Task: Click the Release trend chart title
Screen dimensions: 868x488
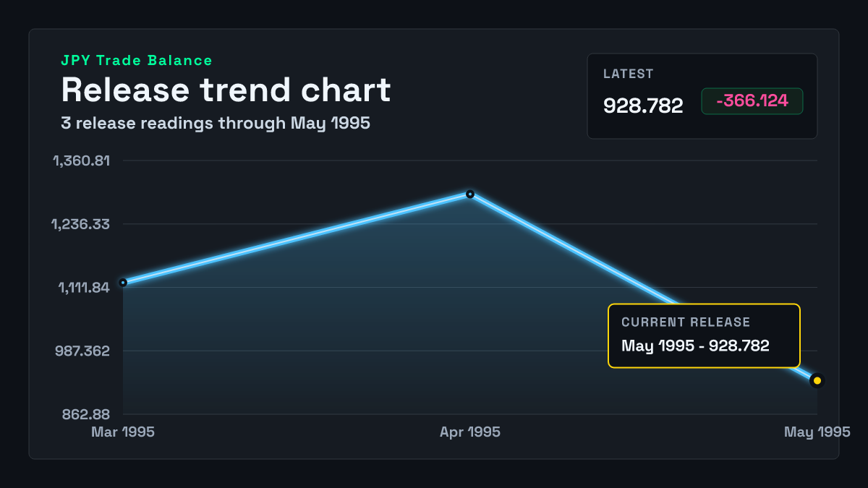Action: click(x=226, y=90)
